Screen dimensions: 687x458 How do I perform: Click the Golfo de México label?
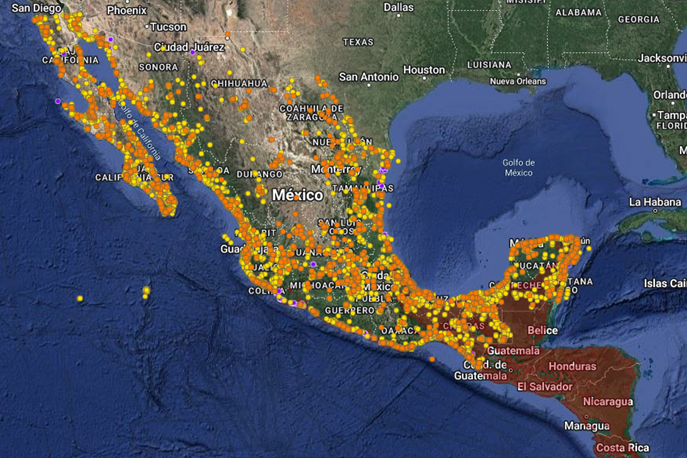(x=518, y=167)
